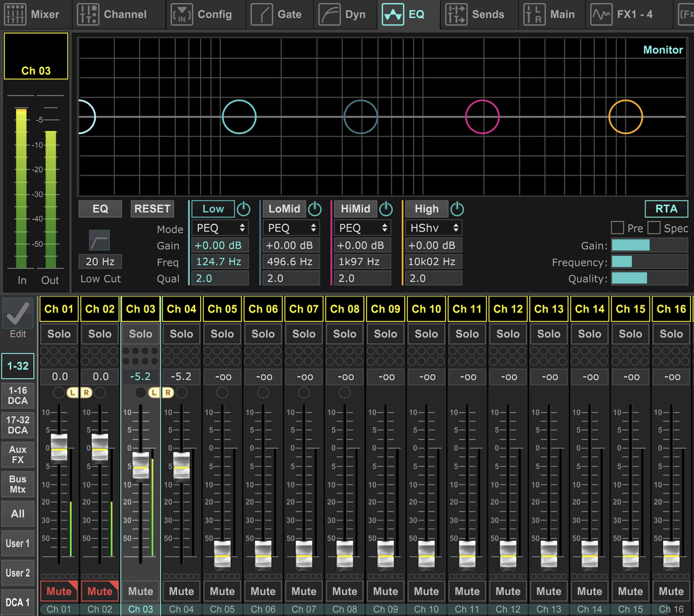
Task: Click the Dyn compressor icon
Action: pyautogui.click(x=329, y=14)
